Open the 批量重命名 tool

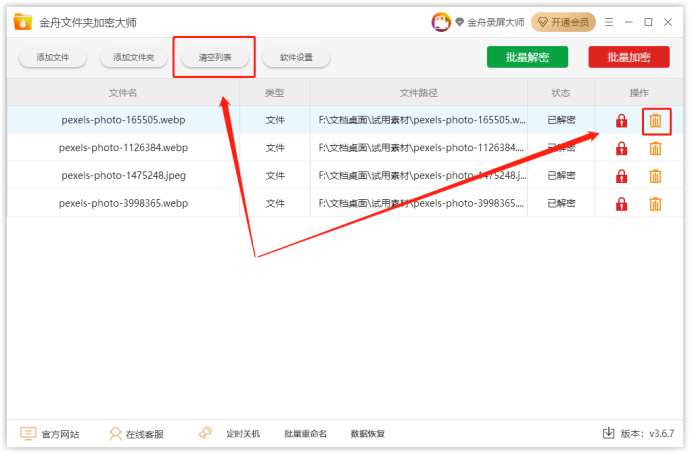(x=305, y=434)
